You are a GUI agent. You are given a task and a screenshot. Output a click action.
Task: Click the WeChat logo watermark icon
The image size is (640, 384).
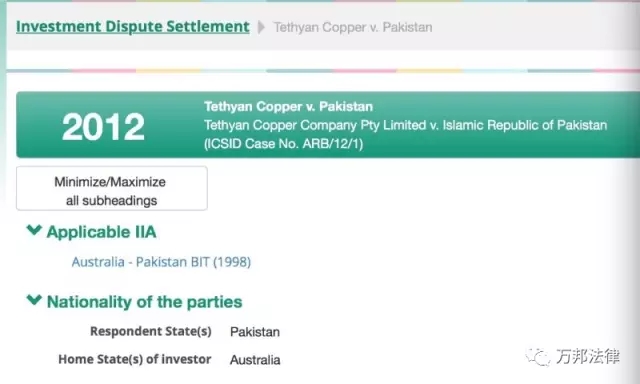[x=538, y=357]
